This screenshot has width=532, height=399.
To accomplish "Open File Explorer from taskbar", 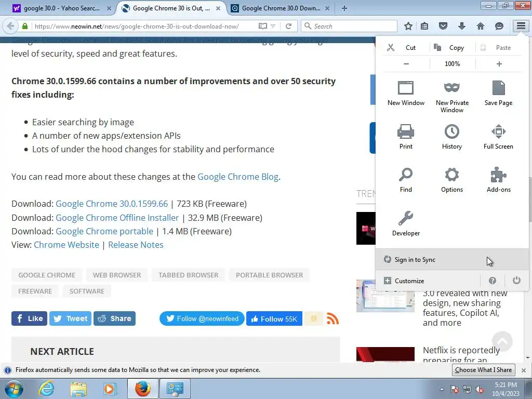I will pos(78,389).
